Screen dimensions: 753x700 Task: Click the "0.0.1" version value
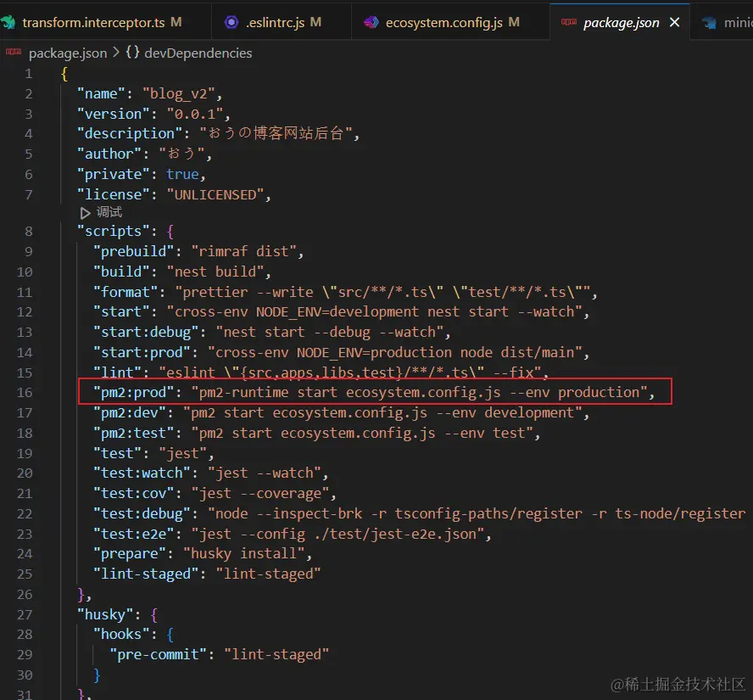click(194, 114)
